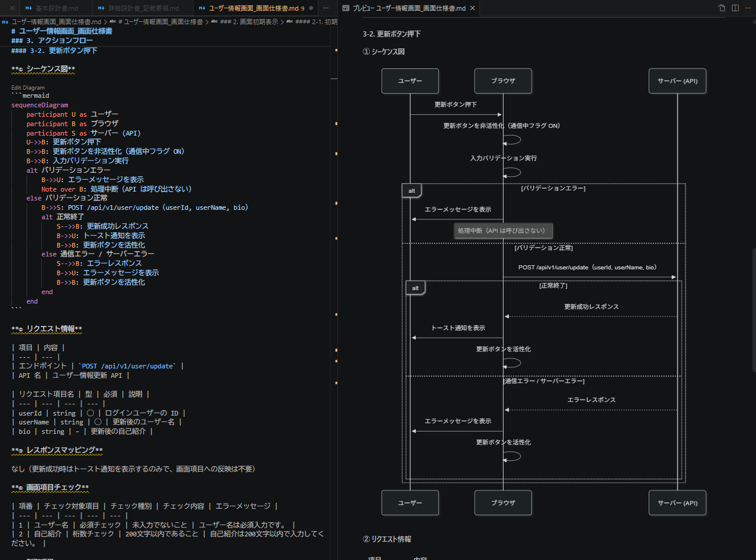This screenshot has width=756, height=560.
Task: Click the '**③ レスポンスマッピング**' line in the editor
Action: 57,450
